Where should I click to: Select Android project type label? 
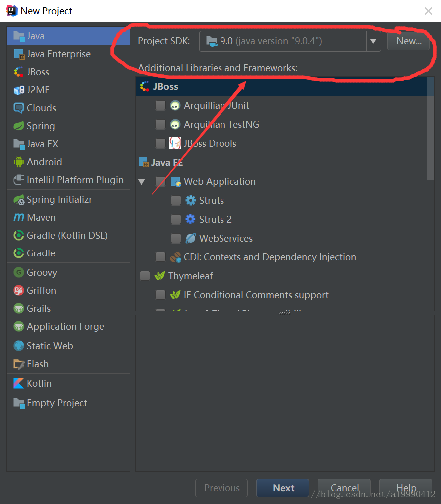point(44,162)
